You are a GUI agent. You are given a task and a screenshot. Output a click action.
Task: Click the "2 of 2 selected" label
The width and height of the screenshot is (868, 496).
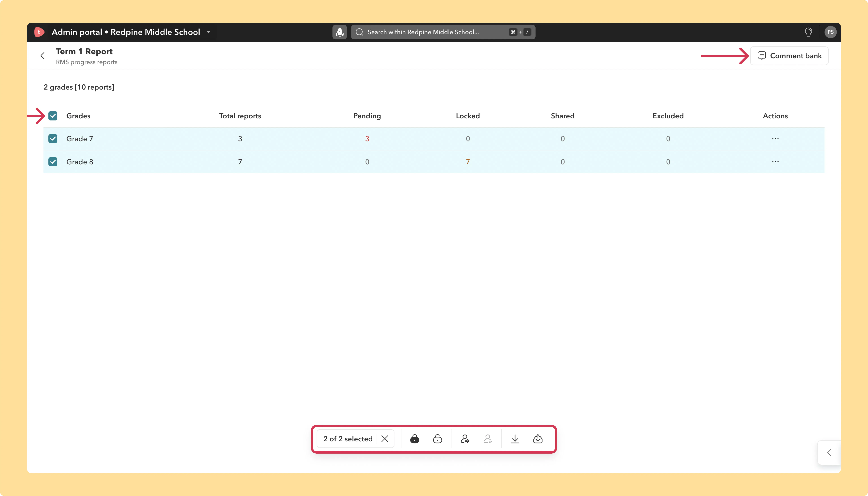coord(348,439)
